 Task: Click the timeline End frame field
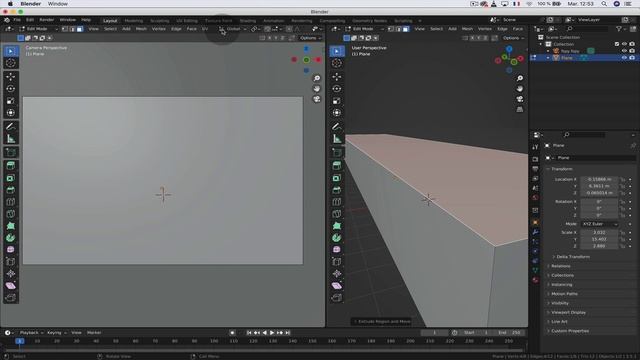coord(509,333)
